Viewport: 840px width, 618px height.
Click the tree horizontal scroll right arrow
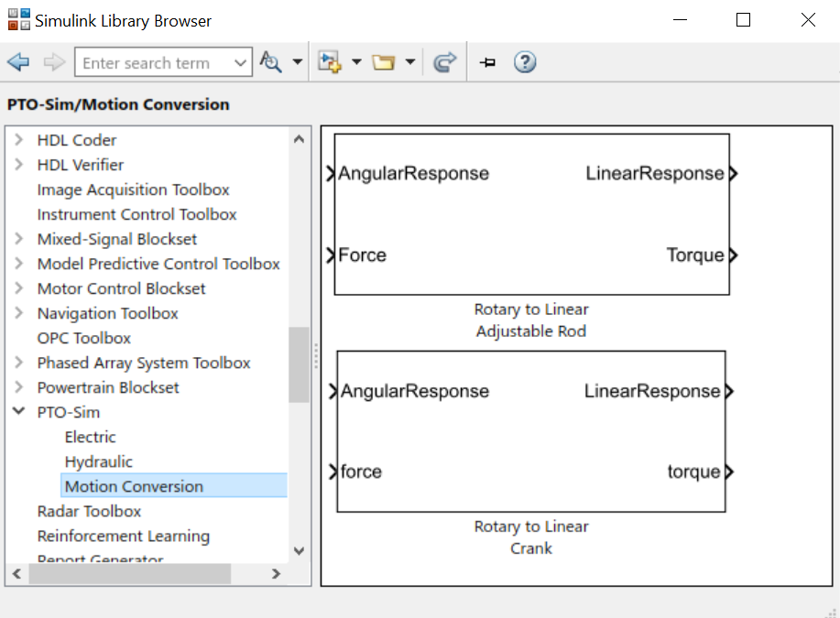coord(276,573)
